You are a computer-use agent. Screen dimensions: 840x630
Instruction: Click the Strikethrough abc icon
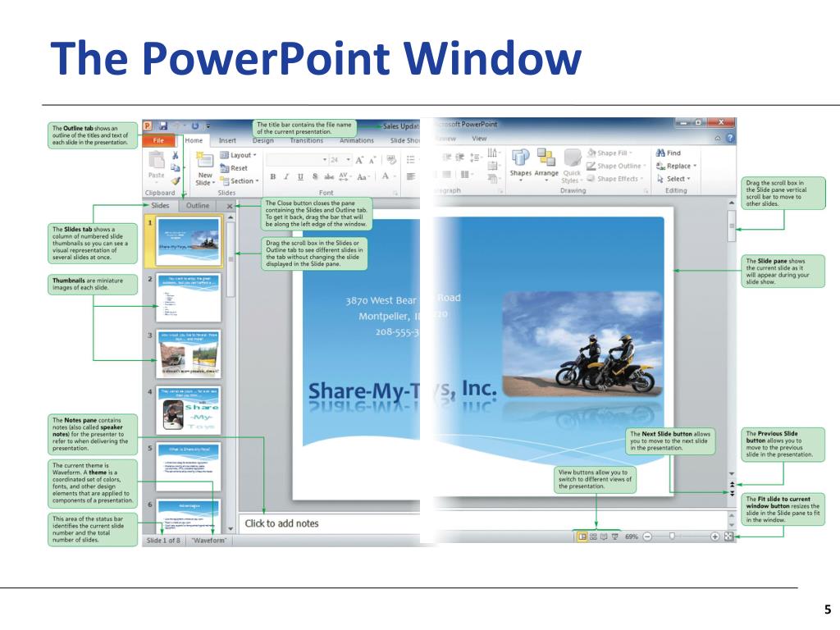click(x=329, y=176)
